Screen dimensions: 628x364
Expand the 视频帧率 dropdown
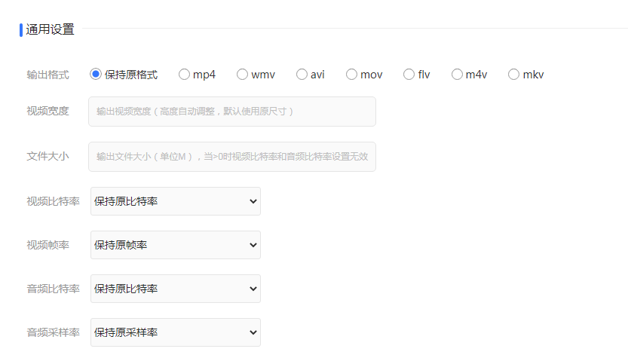176,245
